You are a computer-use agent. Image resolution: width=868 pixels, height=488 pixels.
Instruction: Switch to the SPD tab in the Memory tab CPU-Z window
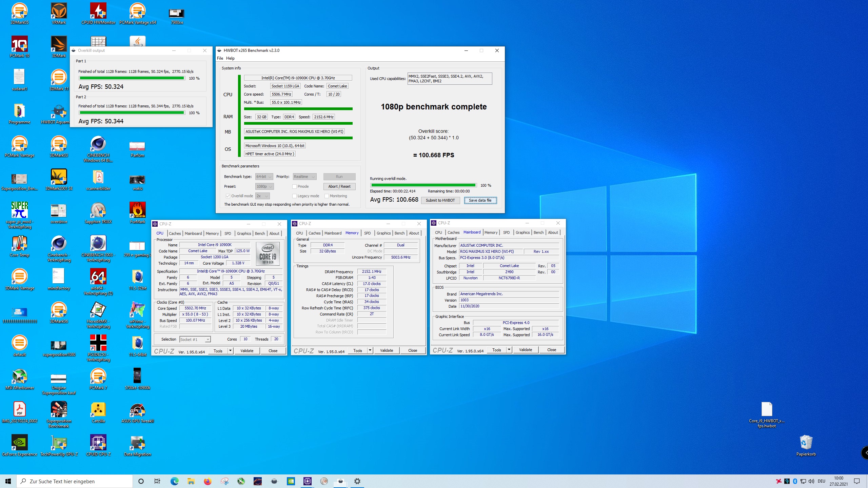367,233
